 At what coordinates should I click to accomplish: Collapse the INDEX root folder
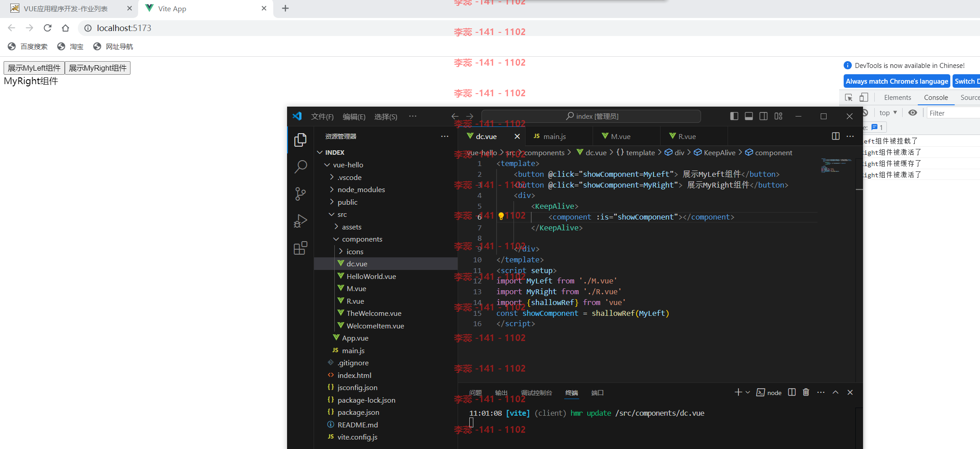tap(320, 153)
